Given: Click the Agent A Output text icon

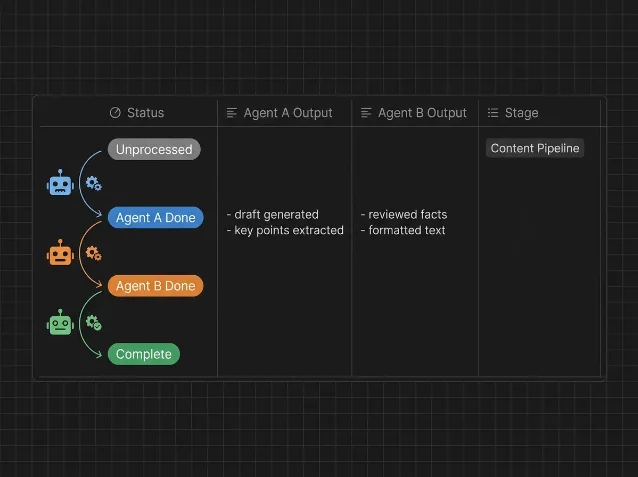Looking at the screenshot, I should tap(232, 113).
